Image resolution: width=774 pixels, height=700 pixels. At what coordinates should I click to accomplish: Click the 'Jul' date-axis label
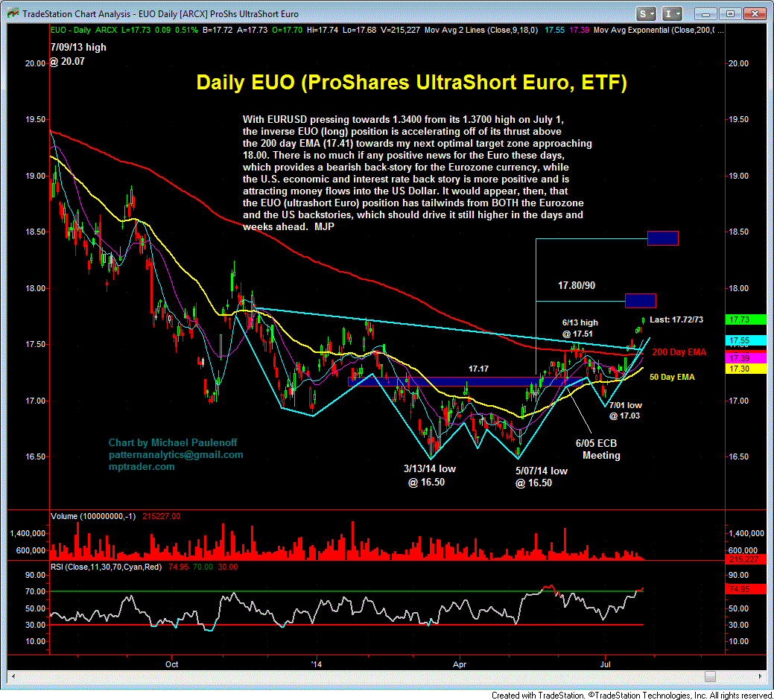605,664
